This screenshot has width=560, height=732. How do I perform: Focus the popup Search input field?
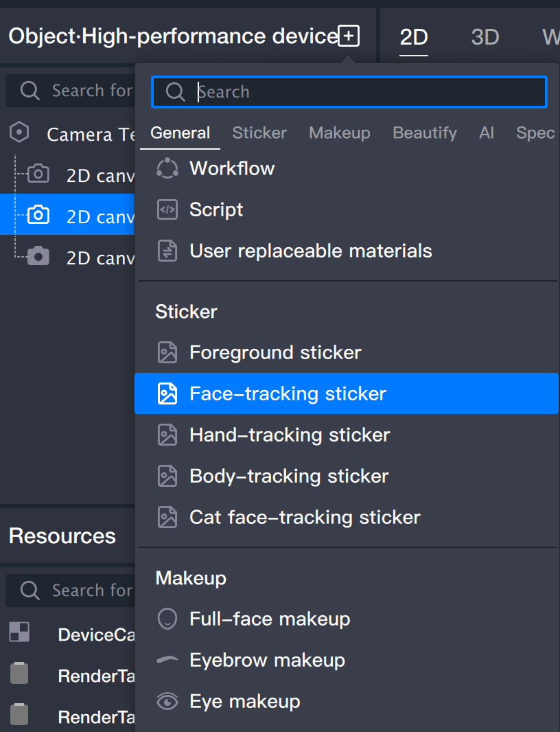point(364,92)
